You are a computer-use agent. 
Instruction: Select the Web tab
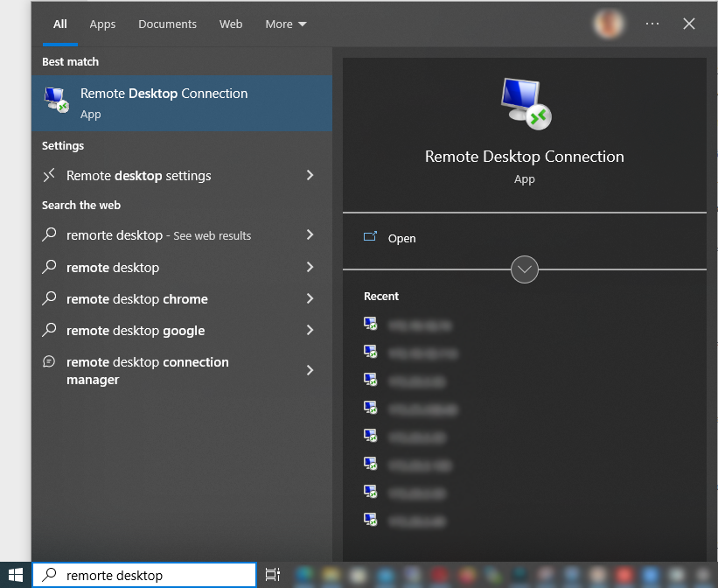point(231,24)
